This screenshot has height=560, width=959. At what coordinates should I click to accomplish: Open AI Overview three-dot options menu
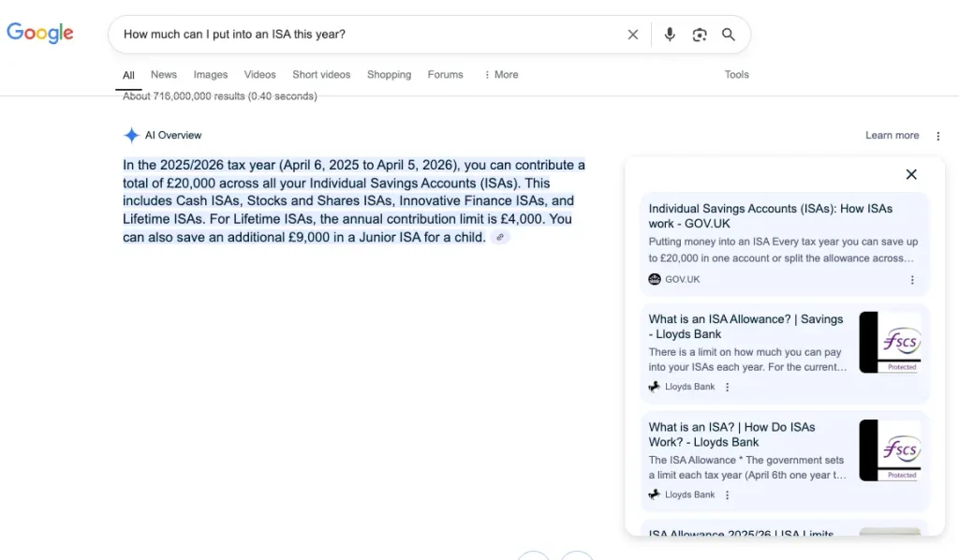click(937, 136)
